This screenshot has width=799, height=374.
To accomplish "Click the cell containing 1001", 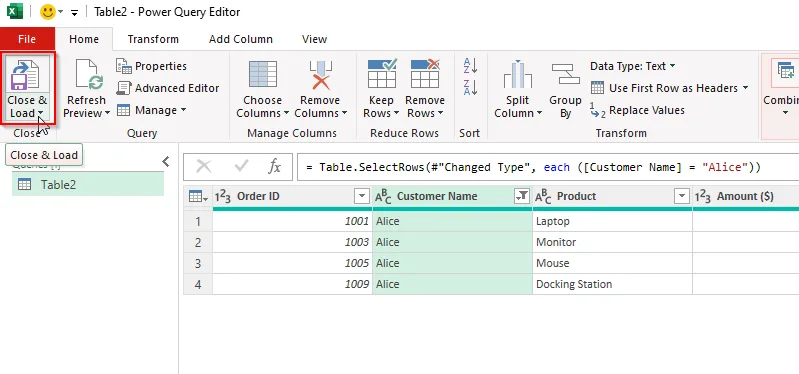I will 292,221.
